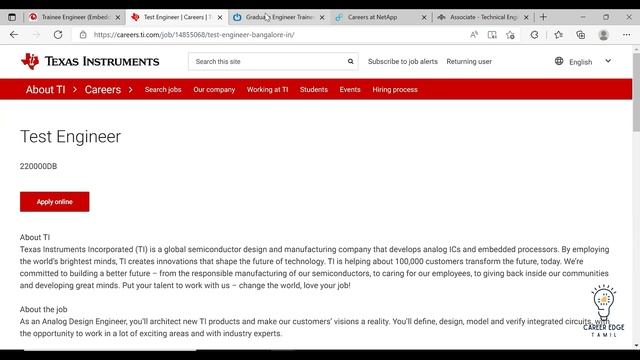Click the search magnifier icon
The width and height of the screenshot is (640, 360).
point(350,61)
